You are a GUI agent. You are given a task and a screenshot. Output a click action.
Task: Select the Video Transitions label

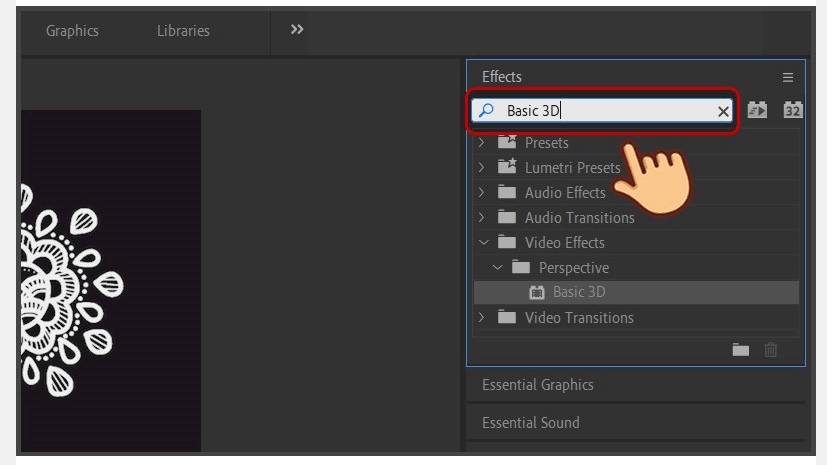click(x=579, y=318)
